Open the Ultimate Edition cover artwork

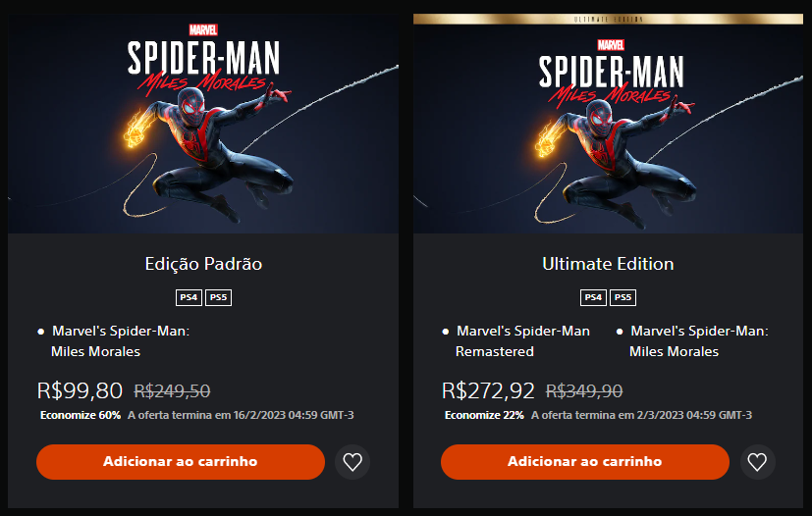607,128
